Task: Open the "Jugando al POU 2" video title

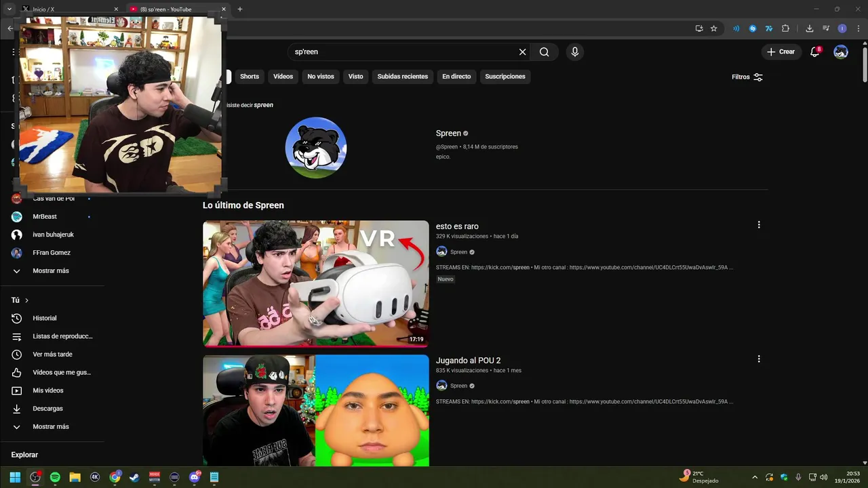Action: coord(468,361)
